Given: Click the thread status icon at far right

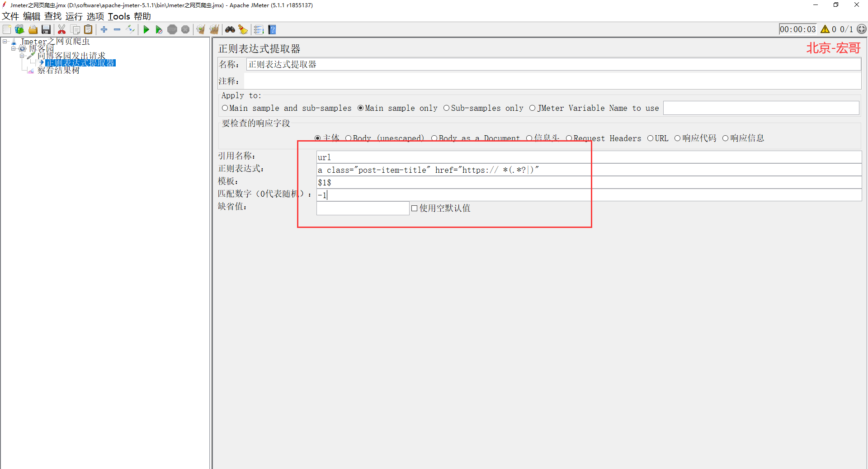Looking at the screenshot, I should tap(862, 29).
